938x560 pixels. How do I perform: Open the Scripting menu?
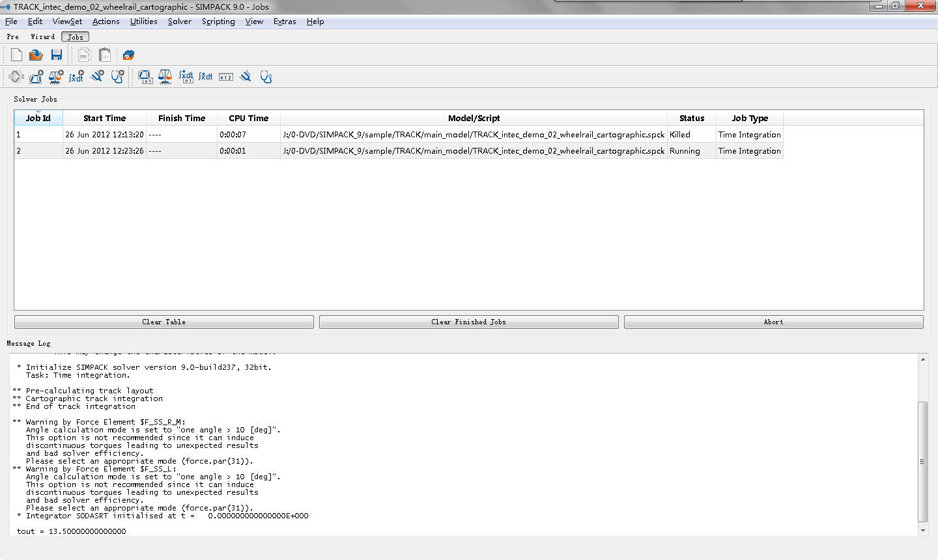218,21
